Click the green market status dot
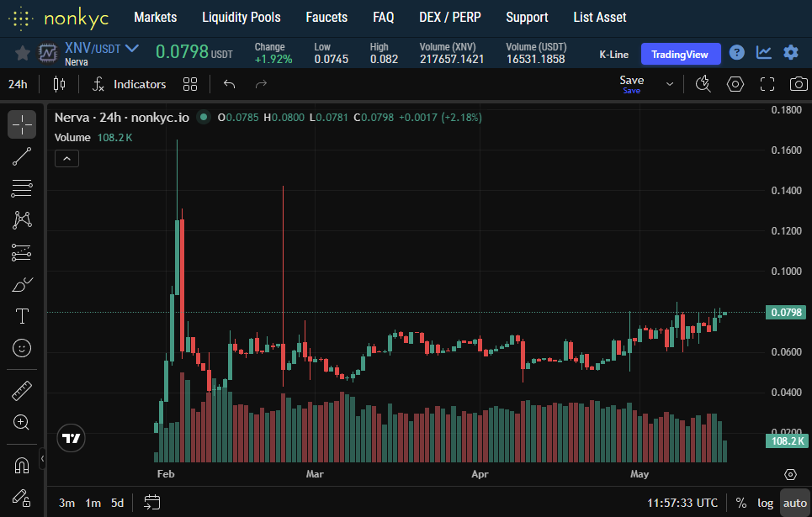The image size is (812, 517). 204,117
